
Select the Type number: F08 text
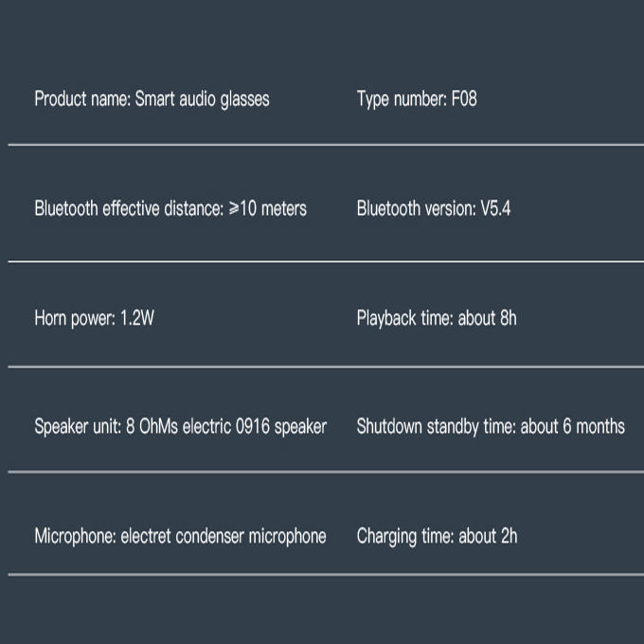[417, 99]
